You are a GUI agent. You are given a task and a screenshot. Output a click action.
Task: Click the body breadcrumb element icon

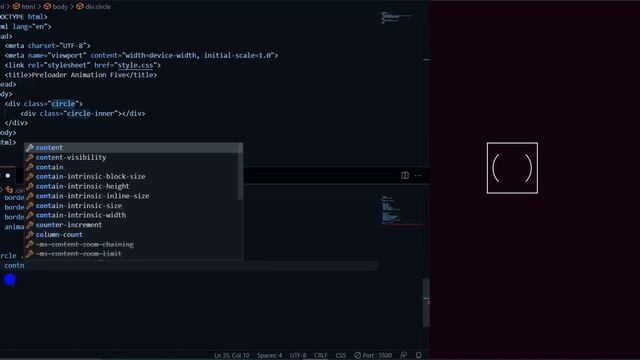coord(47,7)
